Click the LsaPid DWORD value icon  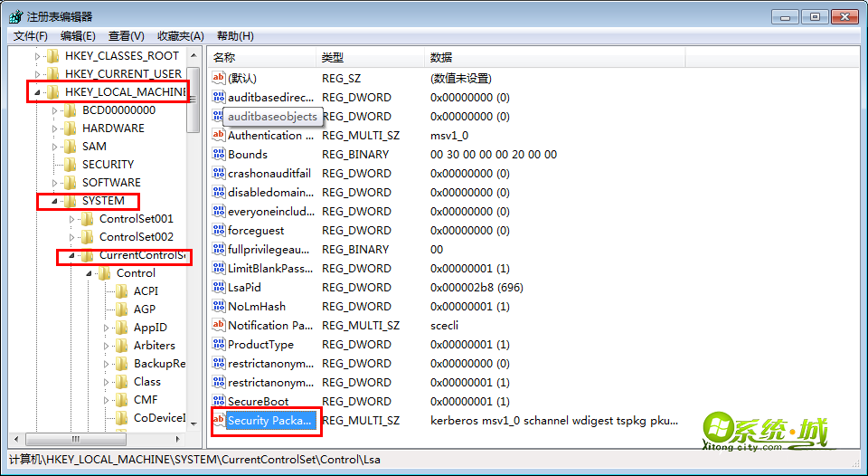[x=218, y=288]
